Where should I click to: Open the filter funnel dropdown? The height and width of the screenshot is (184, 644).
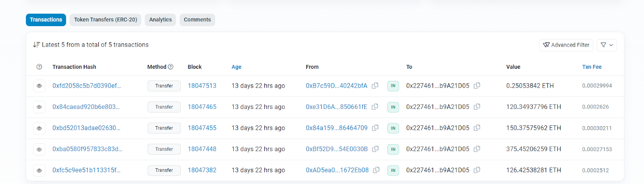[607, 45]
